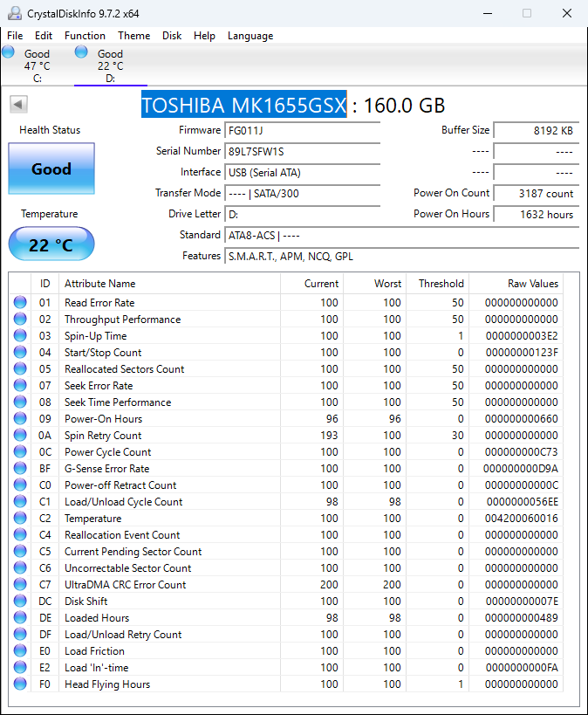Click the status icon for Read Error Rate
This screenshot has width=588, height=715.
[20, 302]
